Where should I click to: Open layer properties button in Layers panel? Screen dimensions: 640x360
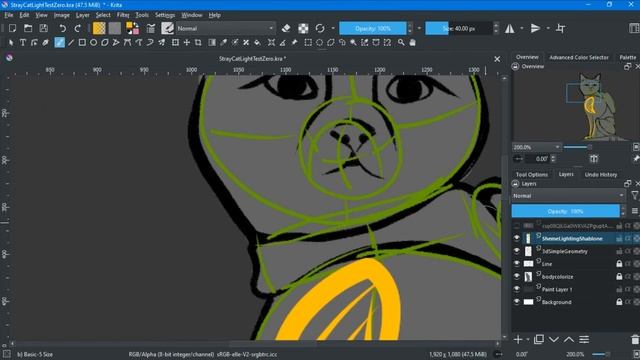584,339
